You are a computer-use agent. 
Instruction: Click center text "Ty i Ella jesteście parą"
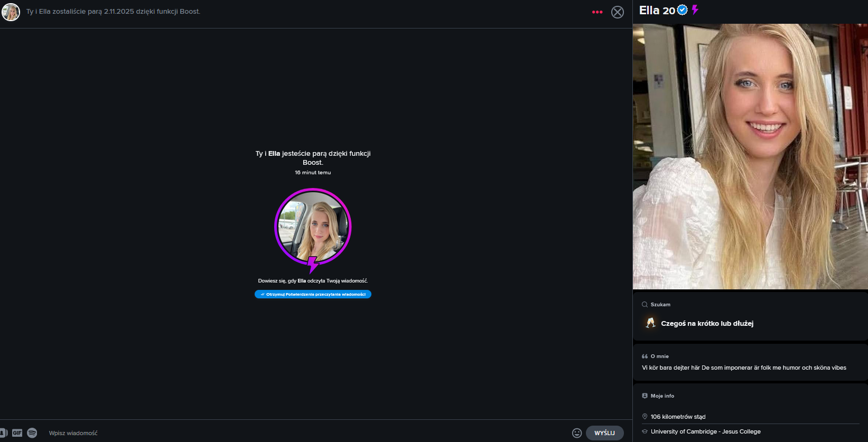(313, 158)
